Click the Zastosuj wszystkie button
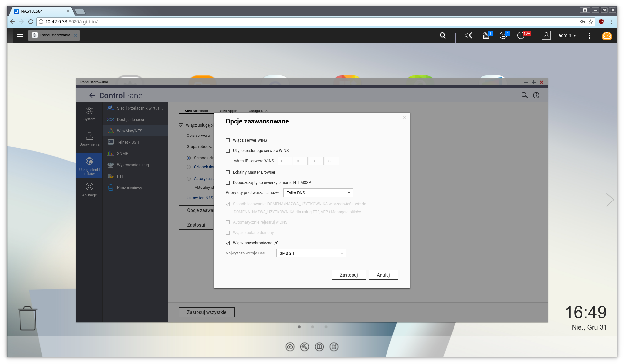Viewport: 624px width, 364px height. click(207, 312)
